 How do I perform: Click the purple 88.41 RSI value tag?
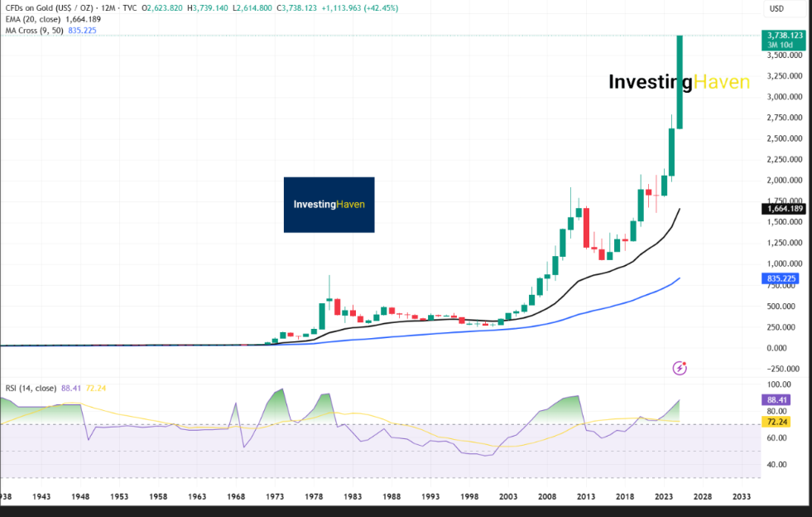pyautogui.click(x=778, y=399)
